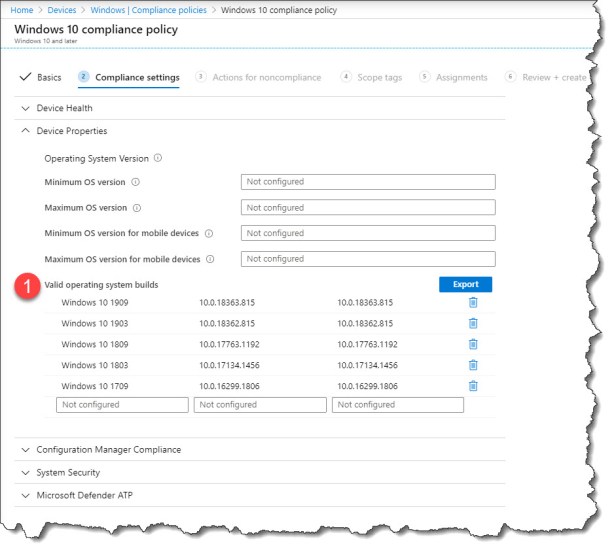Screen dimensions: 616x552
Task: Open the Assignments step
Action: click(453, 77)
